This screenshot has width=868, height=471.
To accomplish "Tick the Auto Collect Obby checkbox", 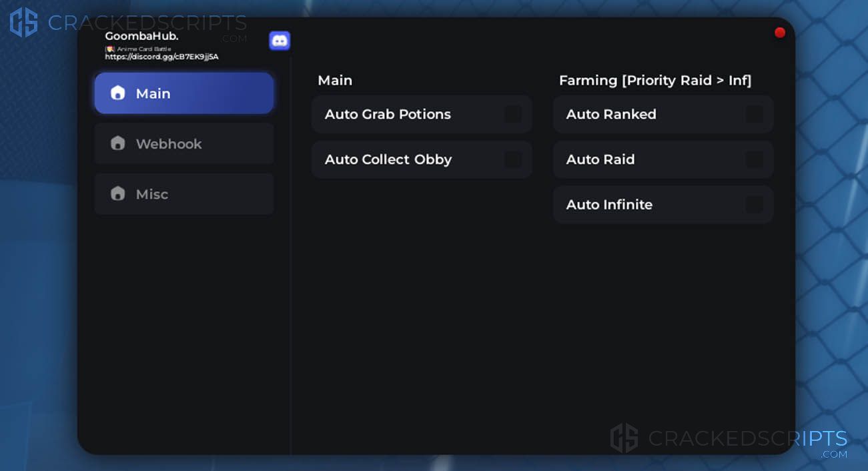I will pyautogui.click(x=513, y=159).
